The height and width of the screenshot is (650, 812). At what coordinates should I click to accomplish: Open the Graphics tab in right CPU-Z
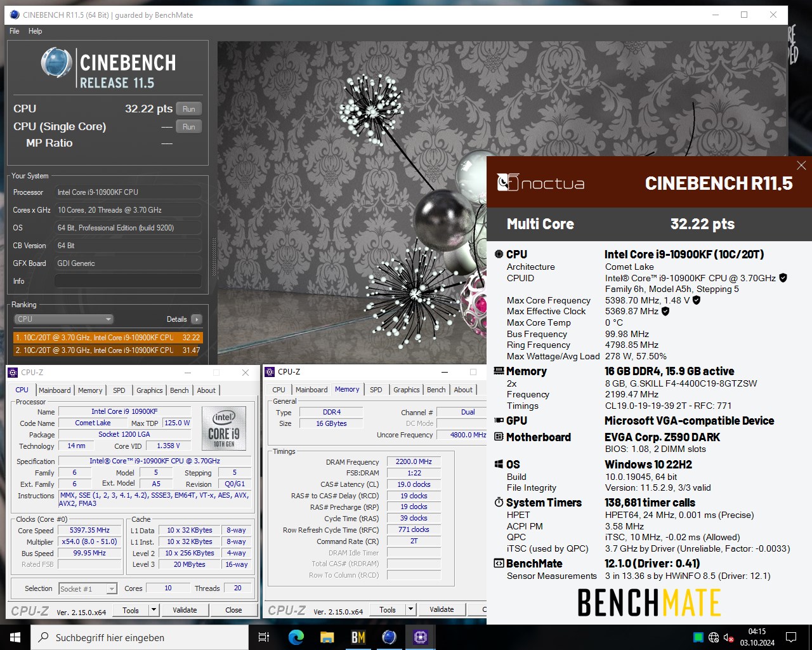coord(407,390)
